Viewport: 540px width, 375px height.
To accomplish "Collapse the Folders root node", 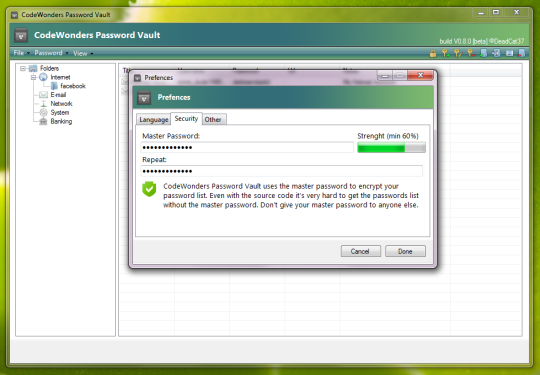I will pyautogui.click(x=23, y=68).
